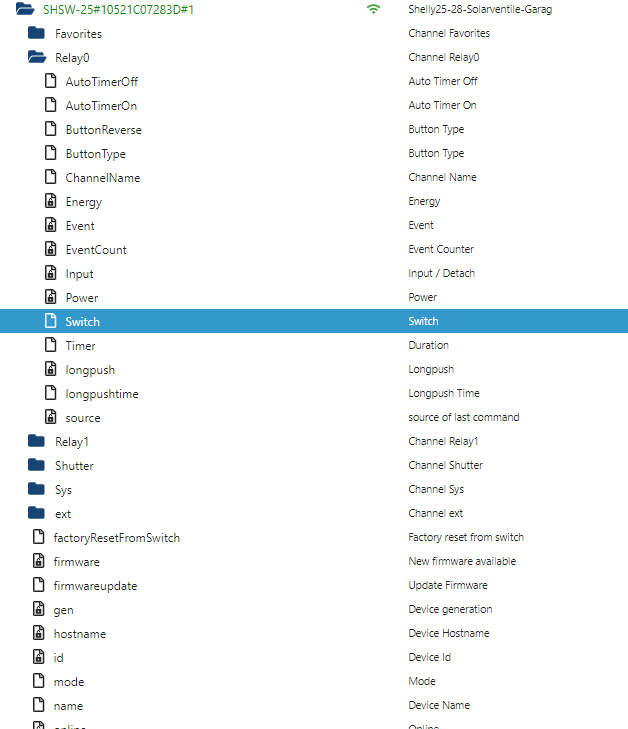628x729 pixels.
Task: Select the ChannelName state
Action: coord(103,178)
